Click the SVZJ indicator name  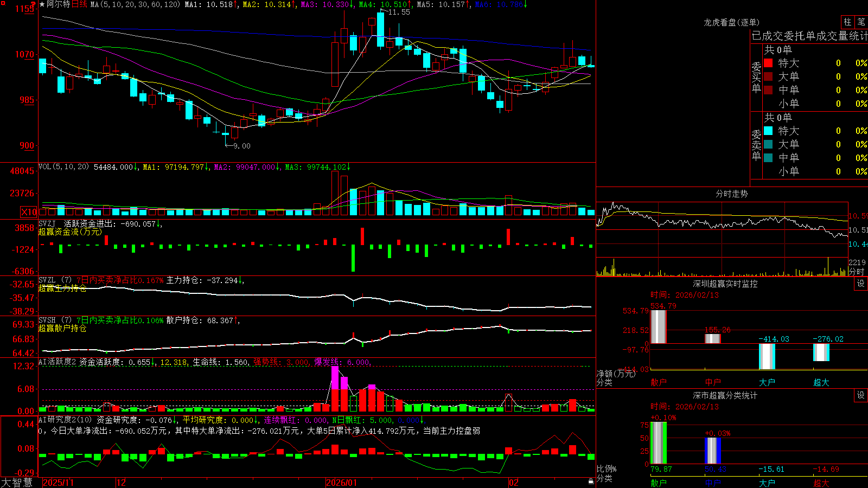47,223
